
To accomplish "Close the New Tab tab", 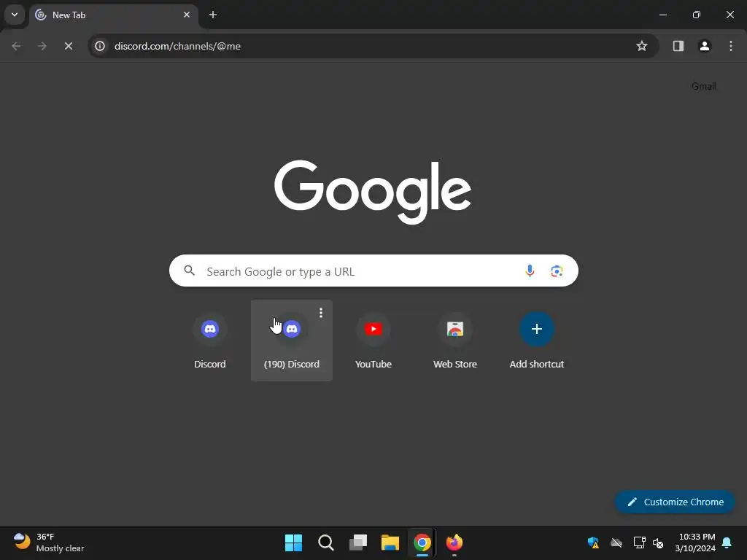I will click(187, 15).
